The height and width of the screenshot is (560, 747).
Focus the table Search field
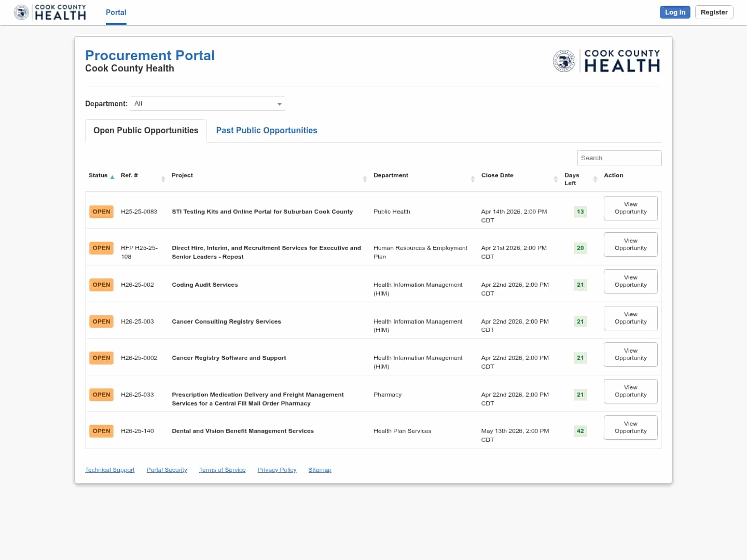click(x=619, y=158)
